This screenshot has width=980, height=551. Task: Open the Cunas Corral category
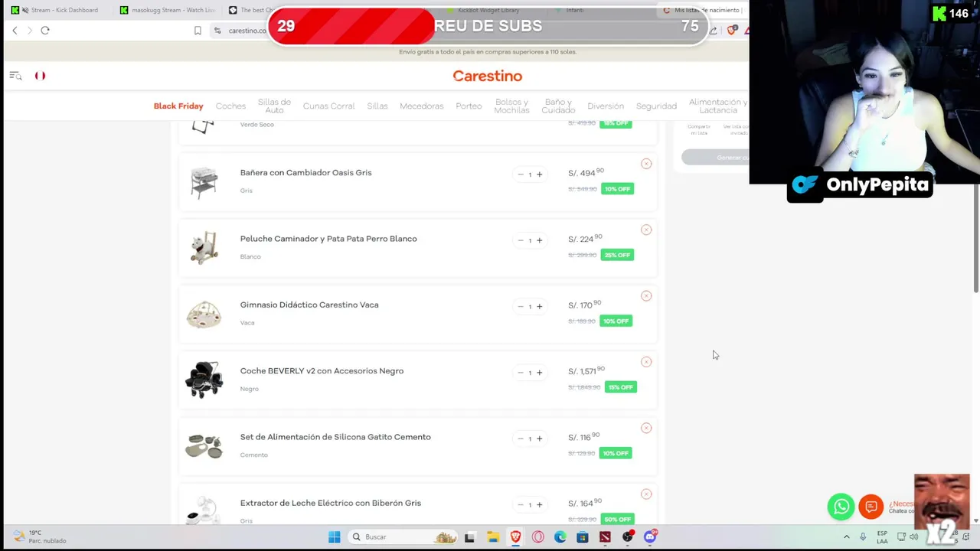(328, 106)
